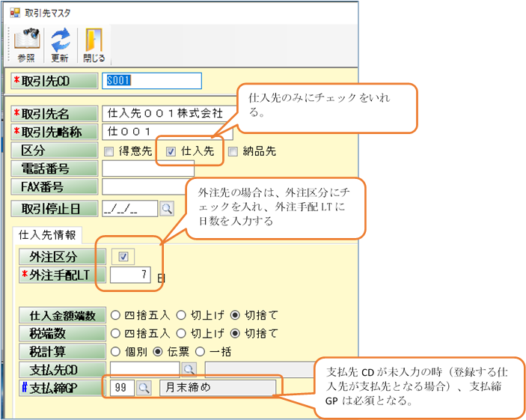Click the 更新 refresh arrows icon

(61, 39)
